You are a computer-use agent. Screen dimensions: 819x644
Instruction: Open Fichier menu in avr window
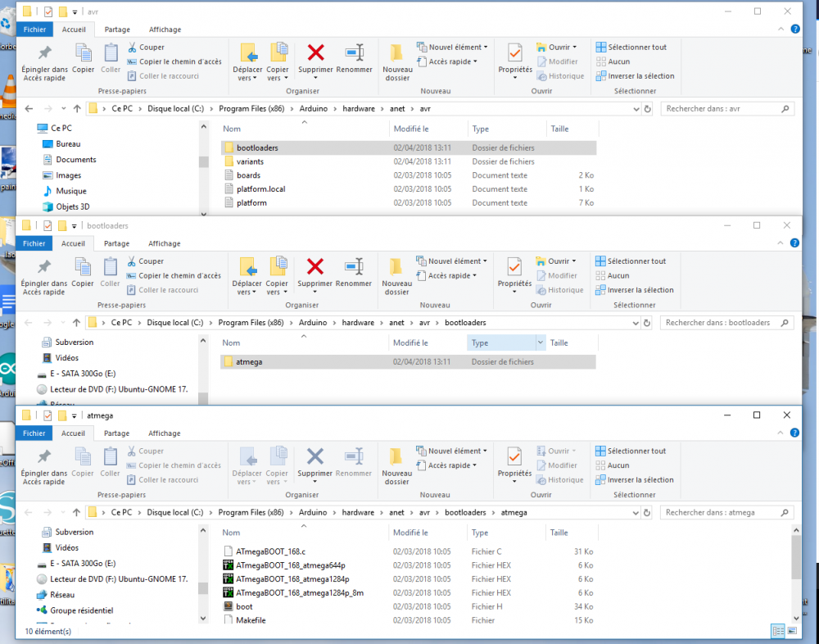(34, 29)
